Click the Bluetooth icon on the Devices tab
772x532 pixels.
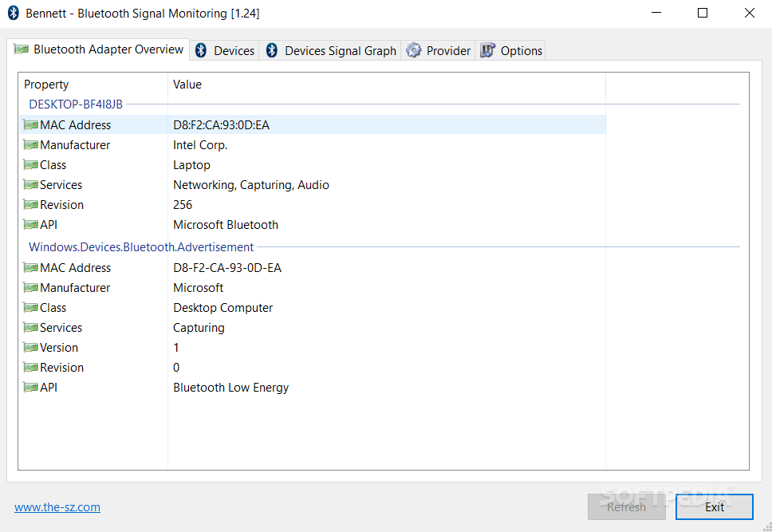coord(201,50)
